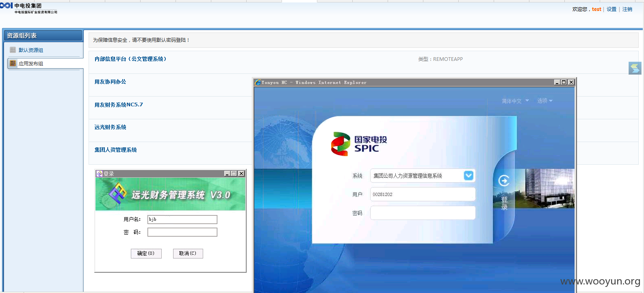Launch 远光财务系统
Image resolution: width=644 pixels, height=293 pixels.
(x=110, y=127)
